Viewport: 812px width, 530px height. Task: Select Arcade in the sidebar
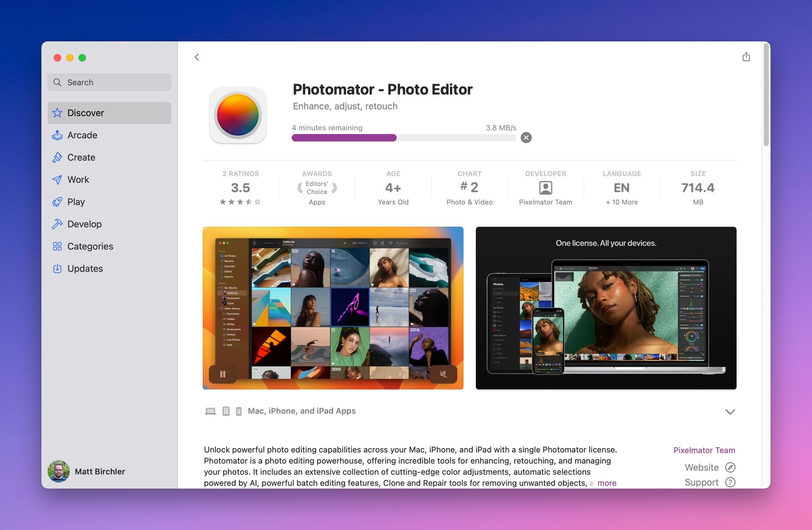[x=109, y=135]
